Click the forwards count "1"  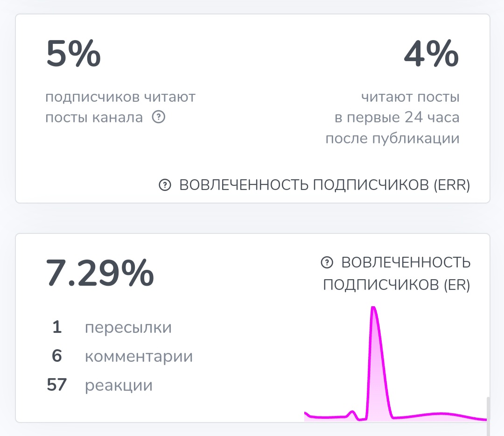coord(57,328)
